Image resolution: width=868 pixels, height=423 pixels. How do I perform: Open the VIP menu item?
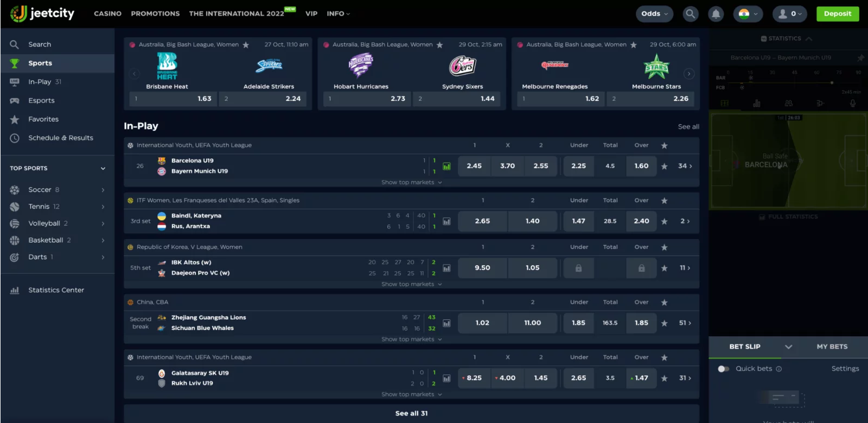click(311, 14)
